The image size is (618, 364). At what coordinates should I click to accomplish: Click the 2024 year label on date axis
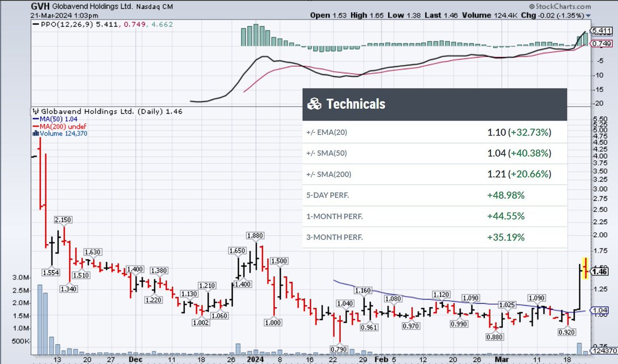click(x=255, y=359)
